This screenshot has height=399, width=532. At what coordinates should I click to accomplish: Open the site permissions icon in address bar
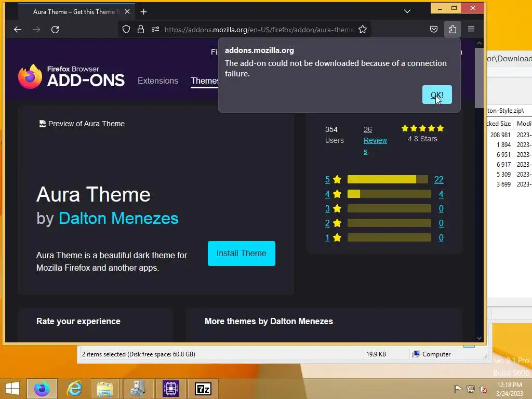(155, 30)
